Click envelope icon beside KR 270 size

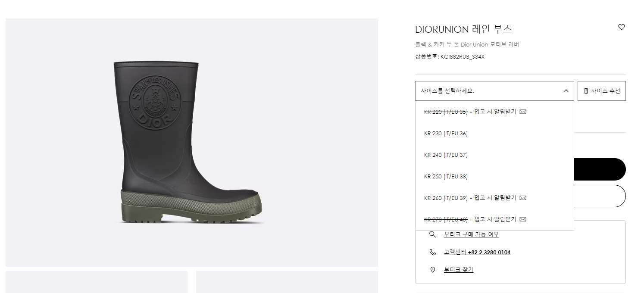(x=523, y=219)
